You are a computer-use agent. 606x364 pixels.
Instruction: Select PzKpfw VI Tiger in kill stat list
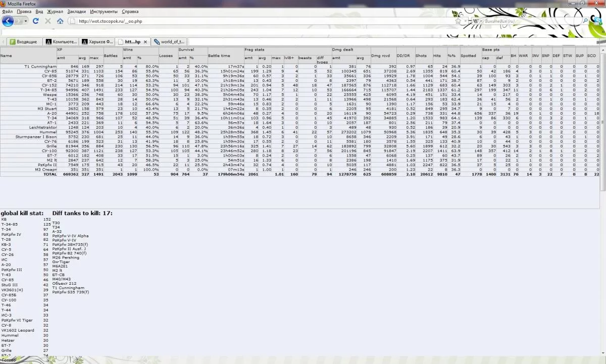pyautogui.click(x=16, y=321)
